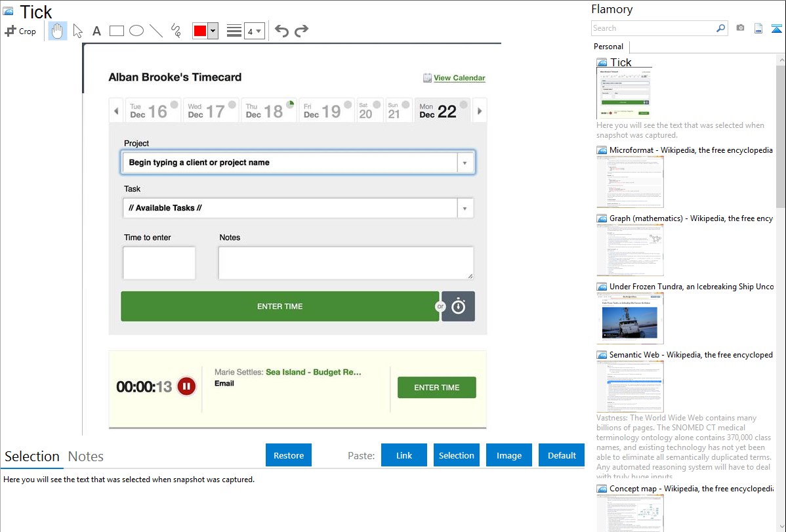Click the Flamory panel vertical scrollbar
Image resolution: width=786 pixels, height=532 pixels.
(781, 135)
